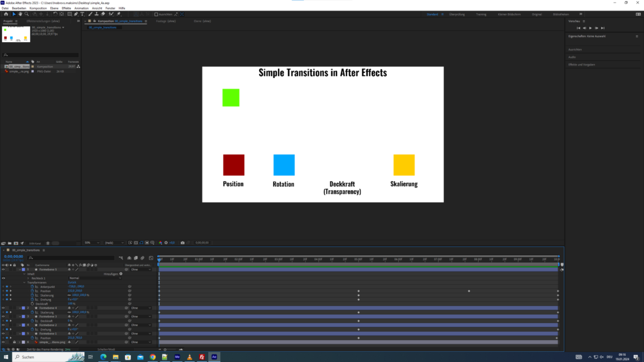This screenshot has height=362, width=644.
Task: Choose the Rectangle shape tool
Action: (70, 13)
